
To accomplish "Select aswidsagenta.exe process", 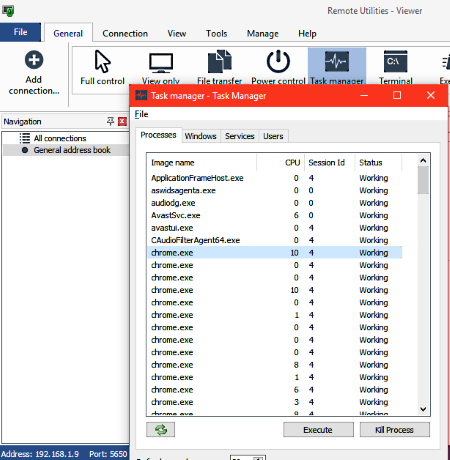I will (x=274, y=190).
